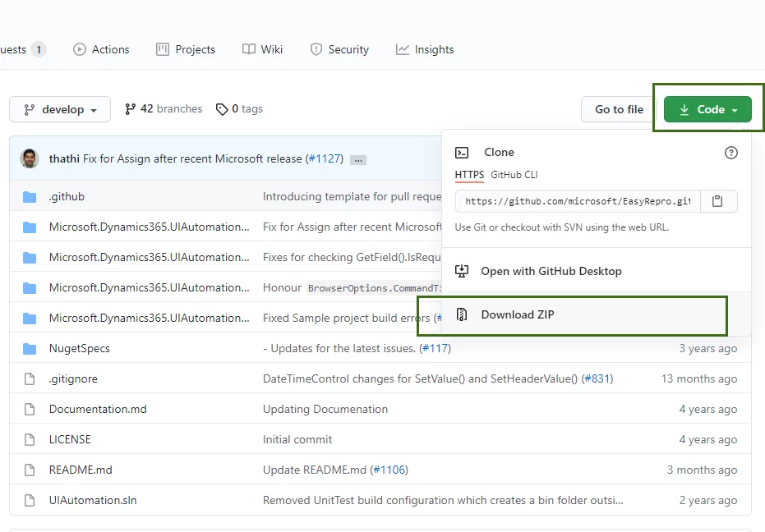Click the Clone help question icon
The image size is (765, 532).
pyautogui.click(x=730, y=153)
